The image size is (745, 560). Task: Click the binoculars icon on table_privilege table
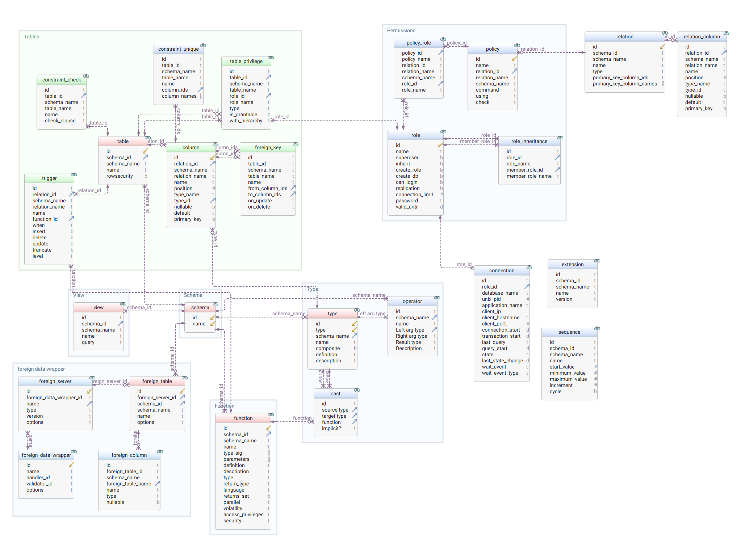[271, 58]
